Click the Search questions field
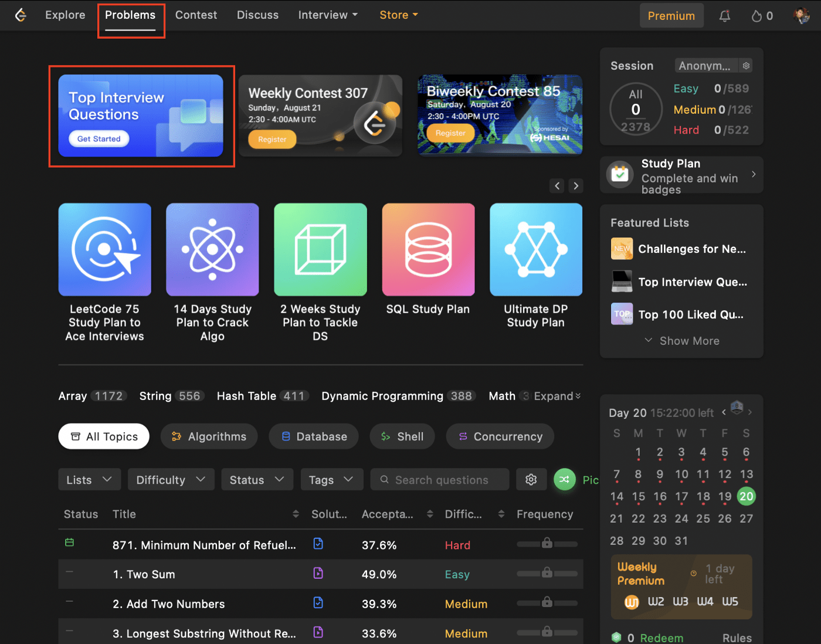The width and height of the screenshot is (821, 644). [441, 480]
